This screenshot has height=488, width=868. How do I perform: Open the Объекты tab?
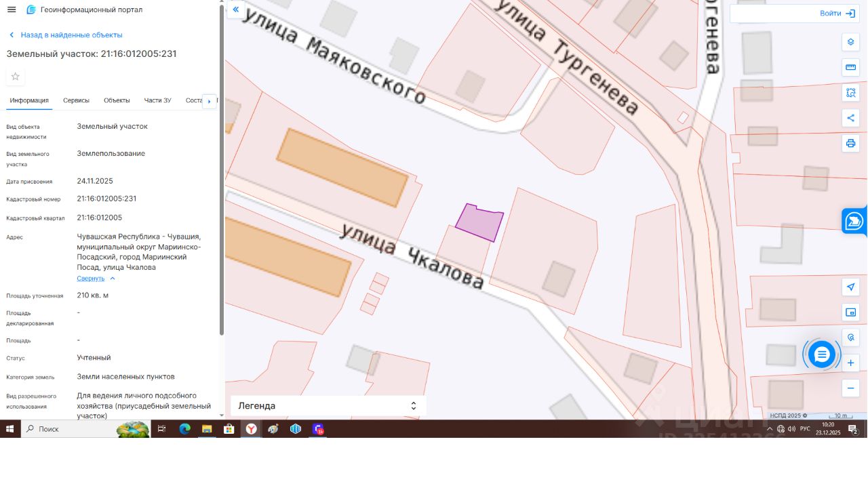[x=117, y=100]
